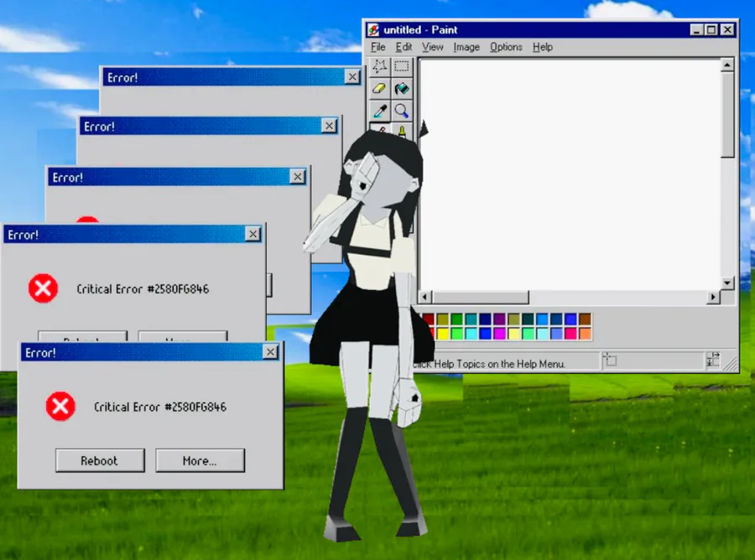
Task: Open the Options menu in Paint
Action: [x=506, y=47]
